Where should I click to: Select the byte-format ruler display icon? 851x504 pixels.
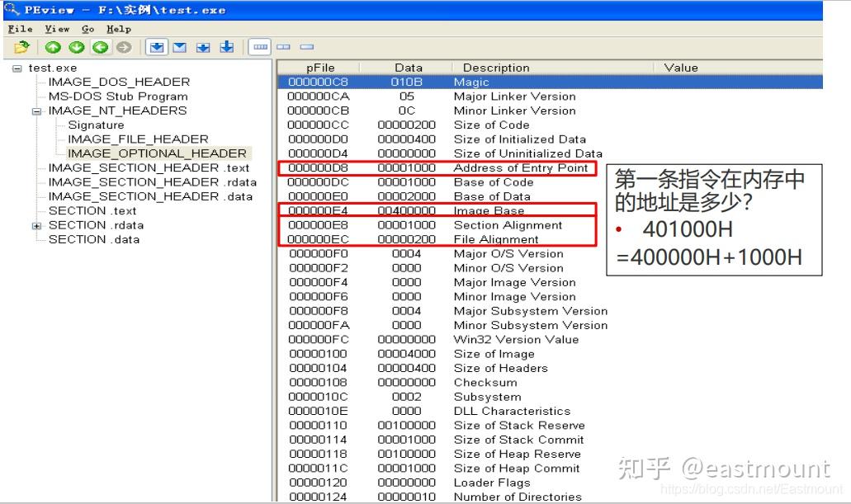coord(260,46)
